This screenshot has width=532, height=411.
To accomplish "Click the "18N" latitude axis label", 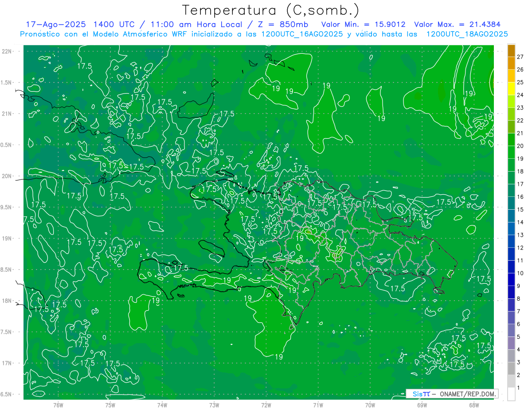I will point(7,301).
